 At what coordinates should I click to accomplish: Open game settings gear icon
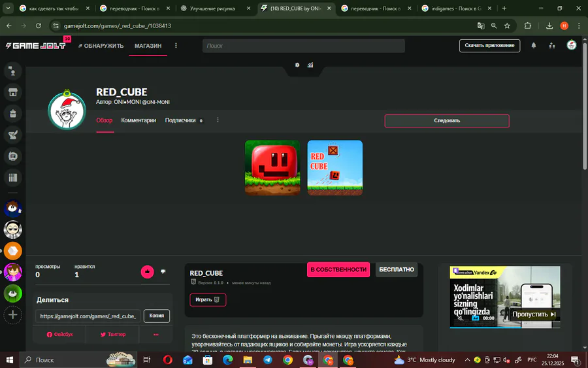297,65
